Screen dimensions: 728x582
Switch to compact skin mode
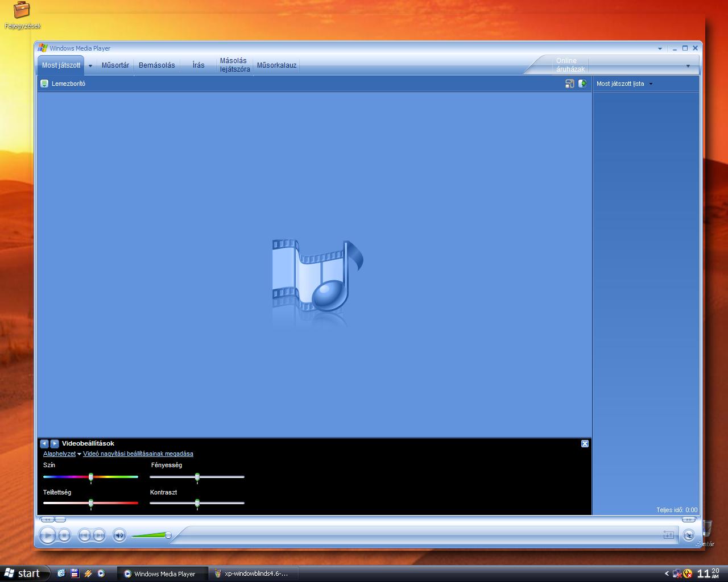[x=688, y=535]
